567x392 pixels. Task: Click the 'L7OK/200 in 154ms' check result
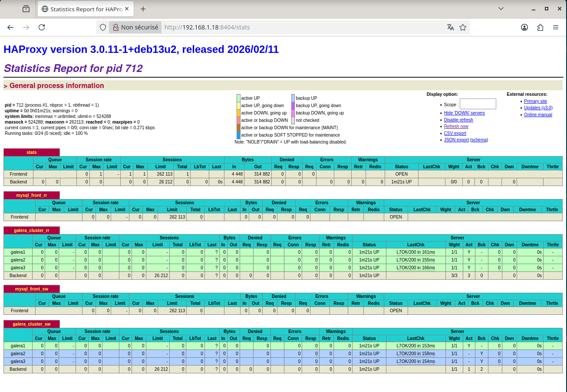(x=415, y=362)
